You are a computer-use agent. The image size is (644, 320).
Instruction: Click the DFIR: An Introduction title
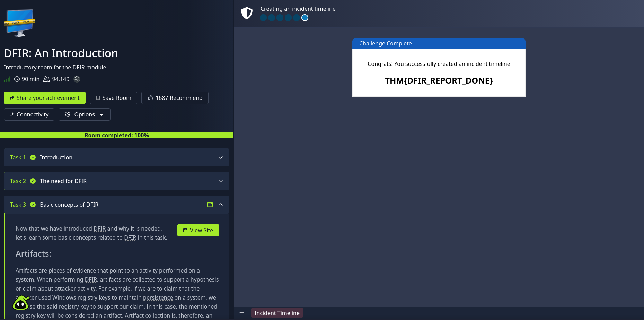[61, 53]
